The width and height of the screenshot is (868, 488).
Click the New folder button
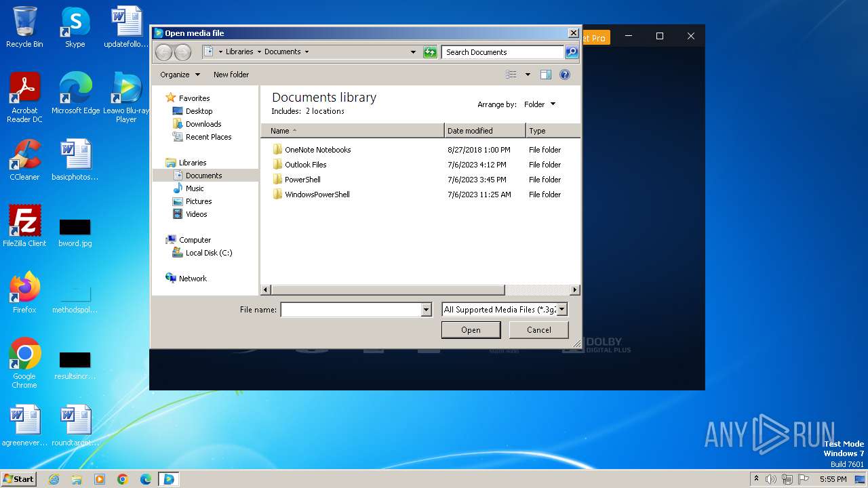(x=231, y=75)
